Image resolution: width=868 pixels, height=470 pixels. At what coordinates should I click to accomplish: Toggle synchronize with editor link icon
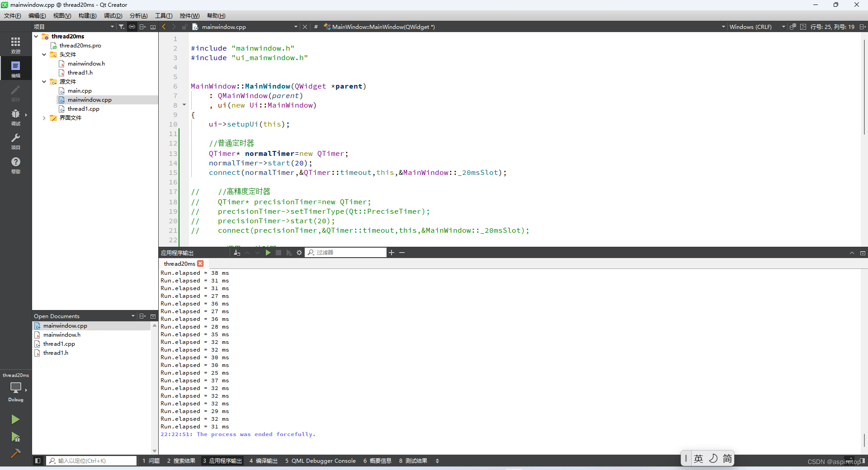click(132, 27)
